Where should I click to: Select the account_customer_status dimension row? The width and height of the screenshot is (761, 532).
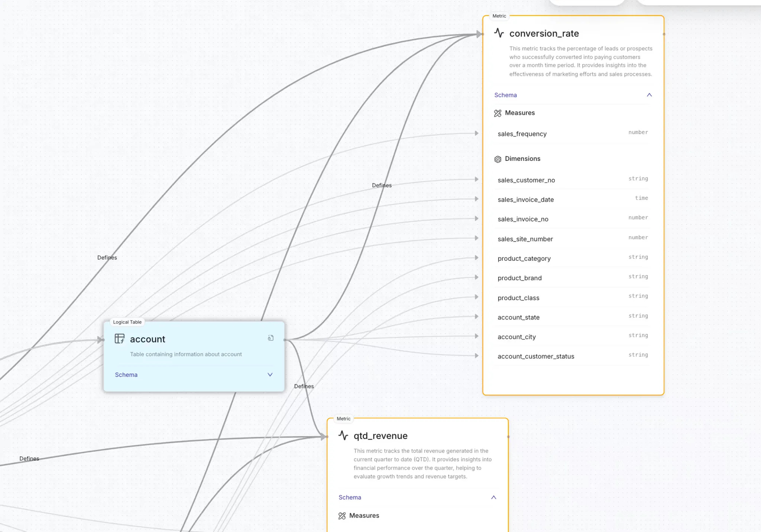point(573,356)
